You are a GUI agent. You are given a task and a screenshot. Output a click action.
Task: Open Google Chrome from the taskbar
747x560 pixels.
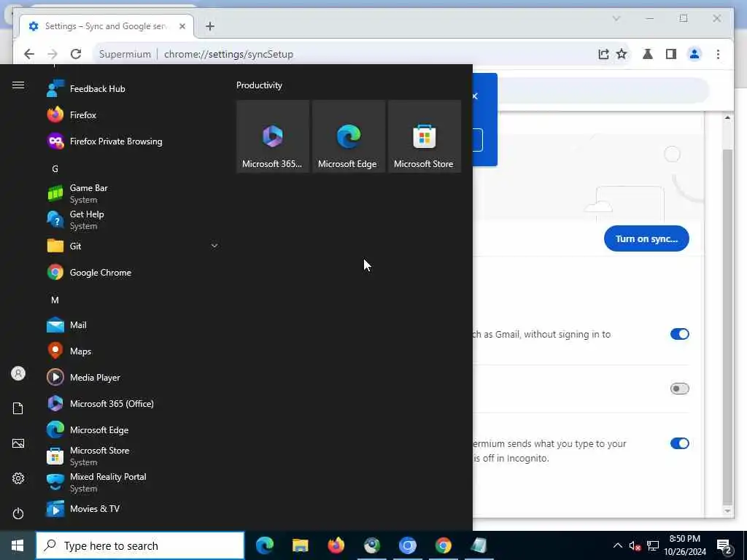[x=443, y=545]
